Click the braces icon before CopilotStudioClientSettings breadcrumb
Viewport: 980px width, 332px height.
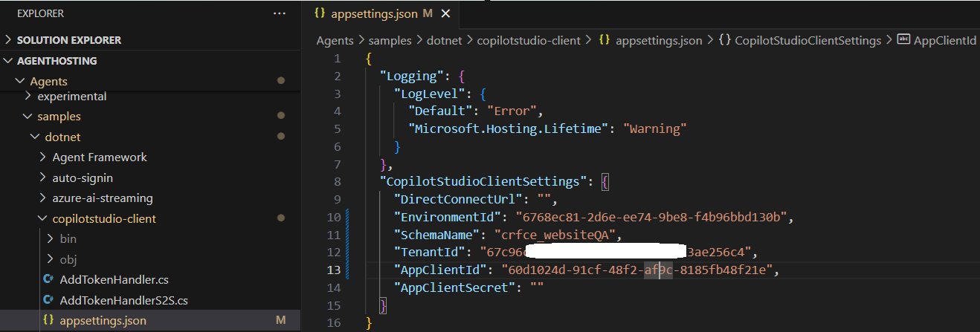click(x=725, y=40)
